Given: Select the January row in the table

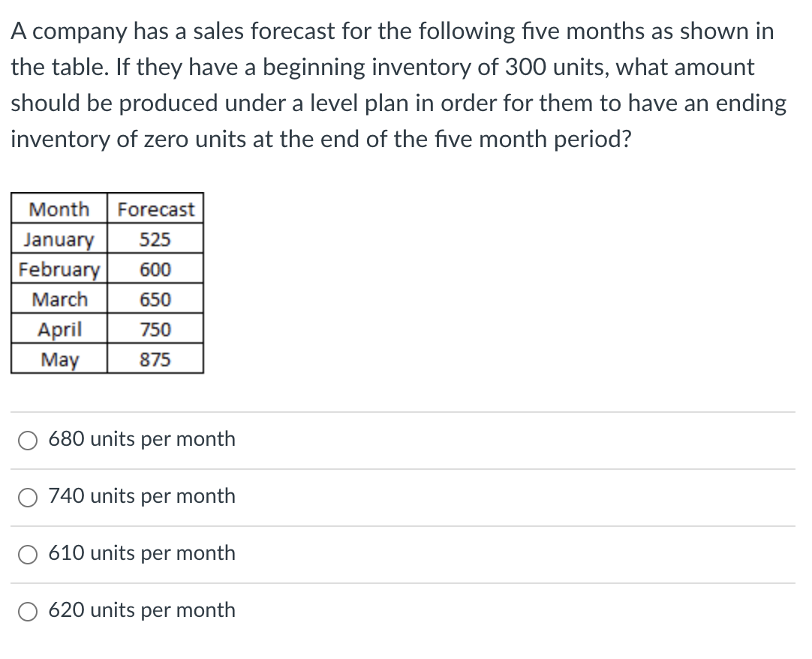Looking at the screenshot, I should pyautogui.click(x=59, y=239).
